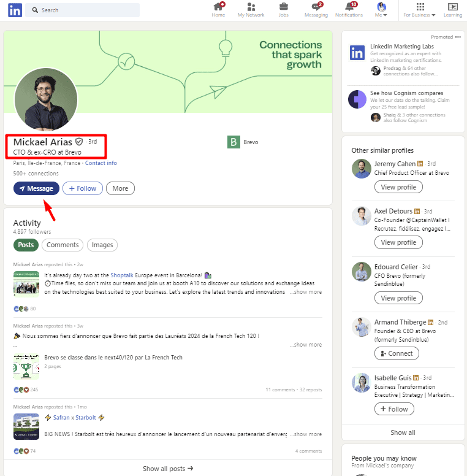Viewport: 467px width, 476px height.
Task: Open the Home feed icon
Action: [218, 10]
